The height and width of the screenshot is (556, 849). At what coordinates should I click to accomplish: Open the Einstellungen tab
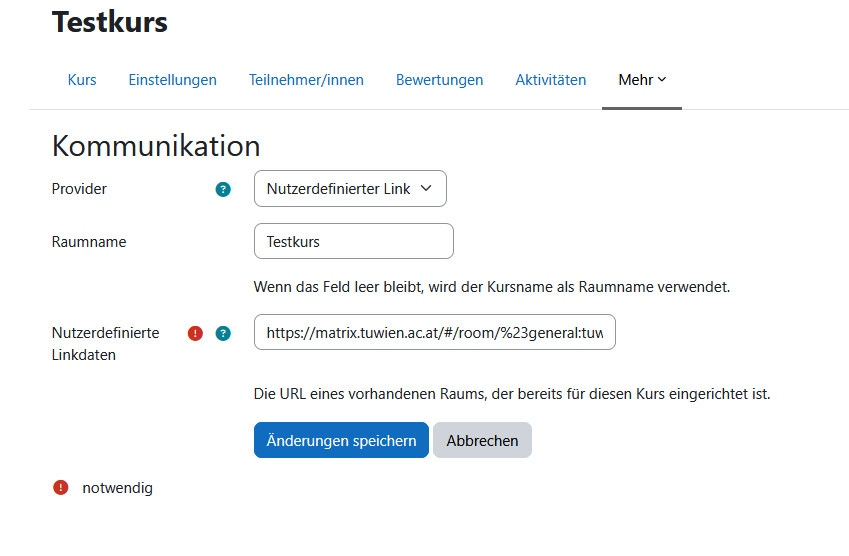point(172,80)
